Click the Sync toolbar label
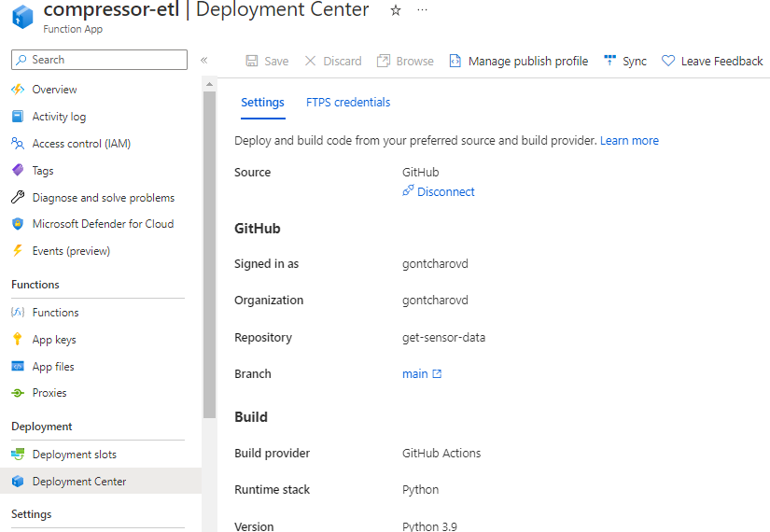Viewport: 770px width, 532px height. click(x=635, y=62)
